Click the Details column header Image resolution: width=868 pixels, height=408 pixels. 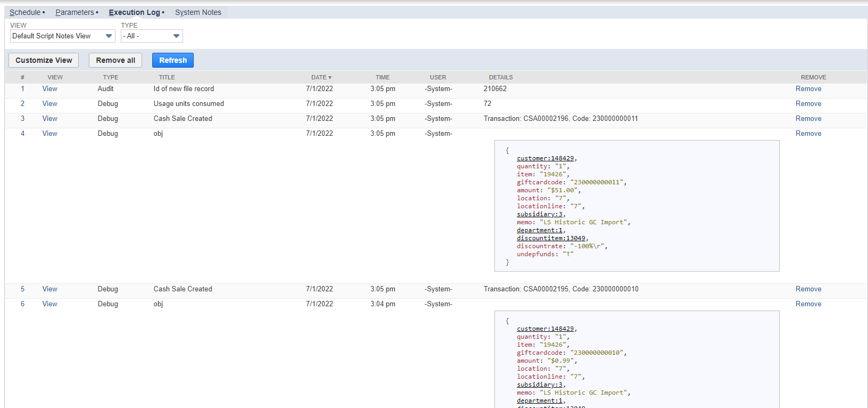[x=500, y=77]
